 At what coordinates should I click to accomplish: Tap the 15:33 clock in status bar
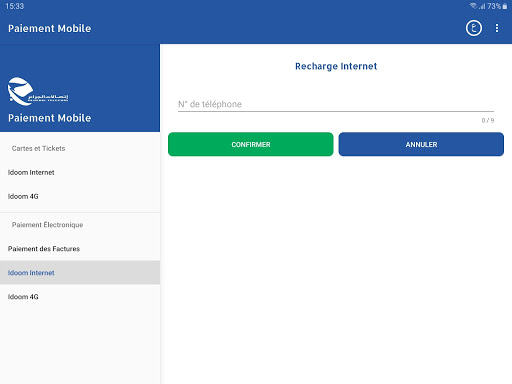click(x=15, y=6)
